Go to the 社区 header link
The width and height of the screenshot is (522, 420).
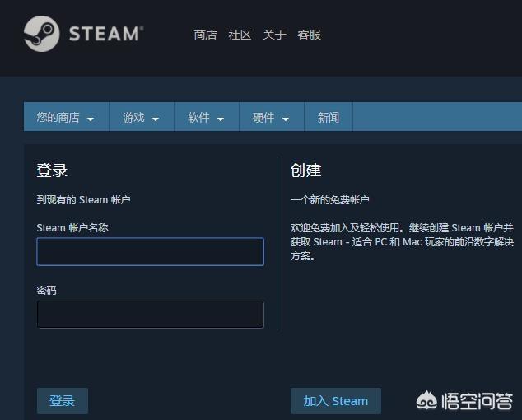pos(240,35)
